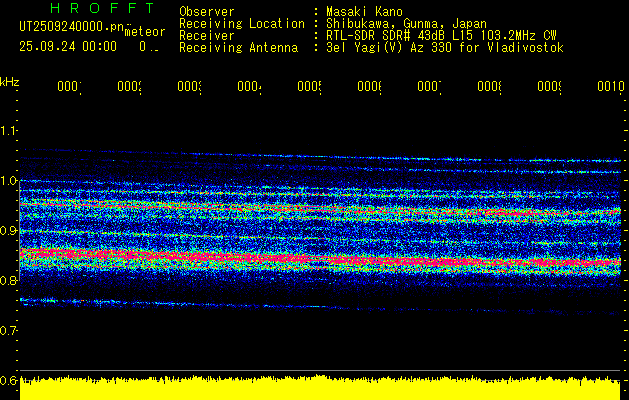
Task: Click the 0002 time marker
Action: pyautogui.click(x=130, y=87)
